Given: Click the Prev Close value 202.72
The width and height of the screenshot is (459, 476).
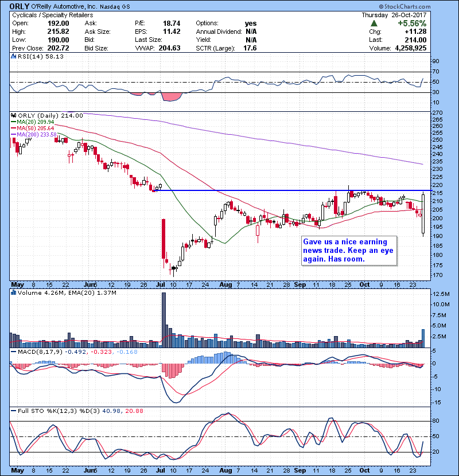Looking at the screenshot, I should (x=58, y=48).
